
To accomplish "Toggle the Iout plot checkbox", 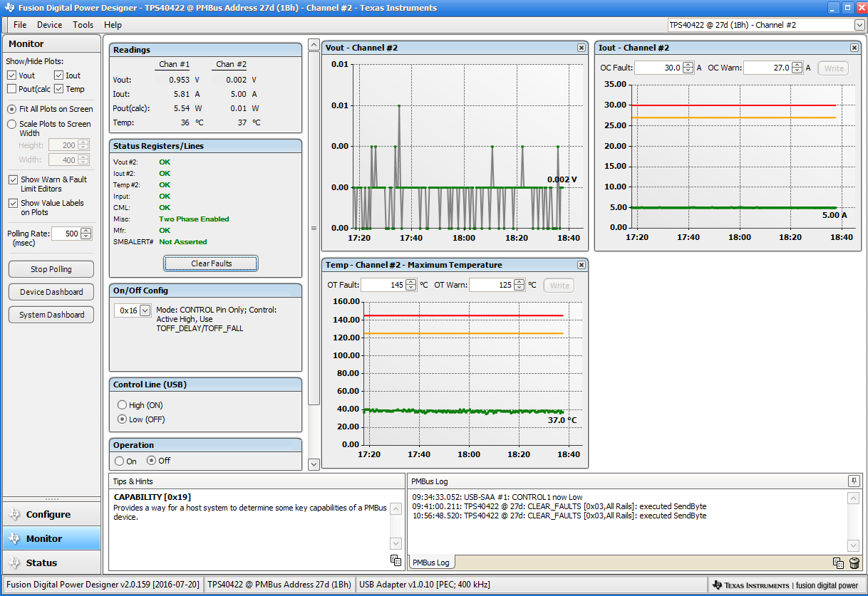I will pyautogui.click(x=58, y=75).
